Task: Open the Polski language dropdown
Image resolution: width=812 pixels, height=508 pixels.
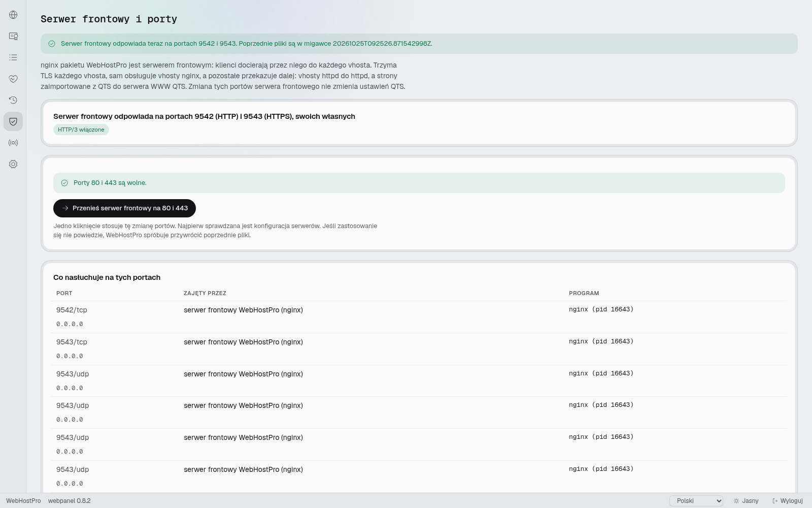Action: (x=696, y=501)
